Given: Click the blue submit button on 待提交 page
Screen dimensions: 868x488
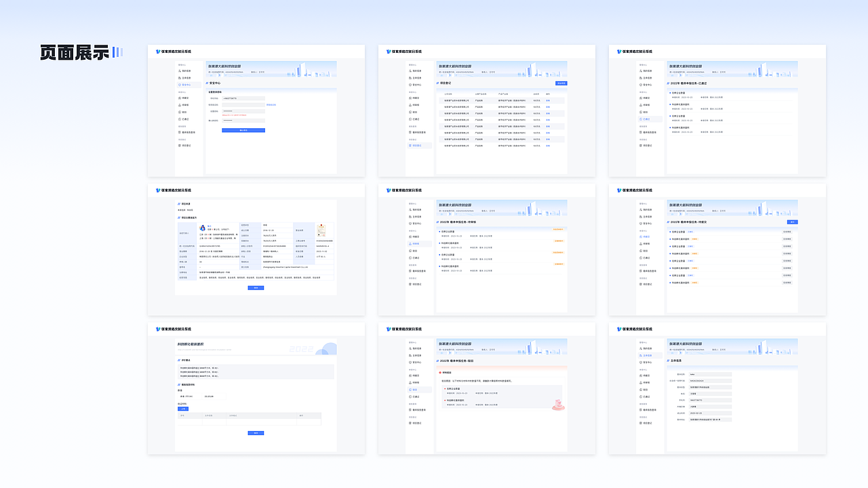Looking at the screenshot, I should tap(793, 222).
